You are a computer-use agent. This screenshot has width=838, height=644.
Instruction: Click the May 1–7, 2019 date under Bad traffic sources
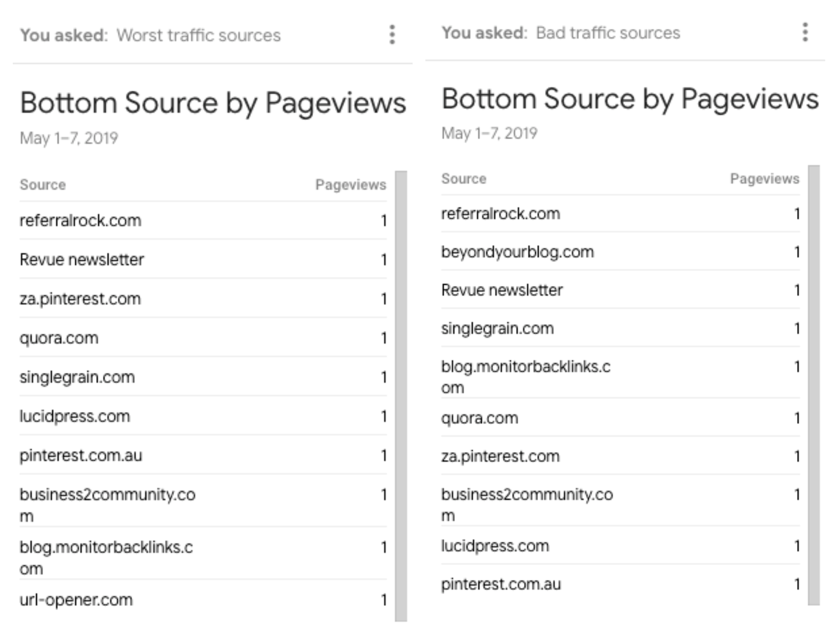(x=490, y=134)
